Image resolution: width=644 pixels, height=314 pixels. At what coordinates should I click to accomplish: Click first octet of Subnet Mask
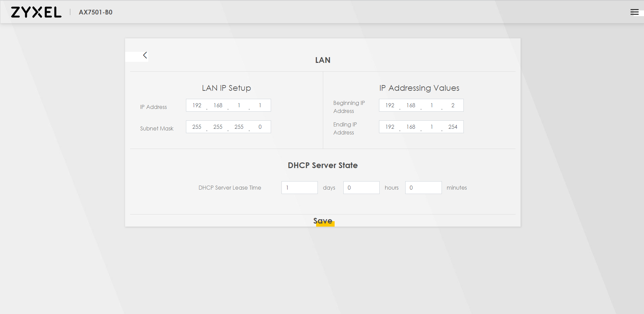click(197, 127)
